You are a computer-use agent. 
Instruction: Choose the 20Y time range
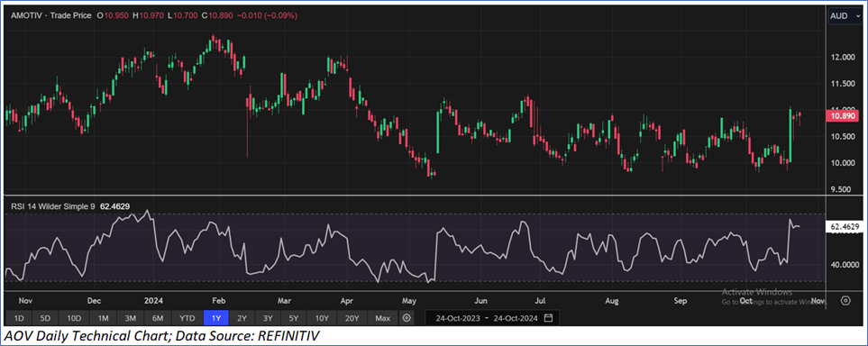coord(352,318)
